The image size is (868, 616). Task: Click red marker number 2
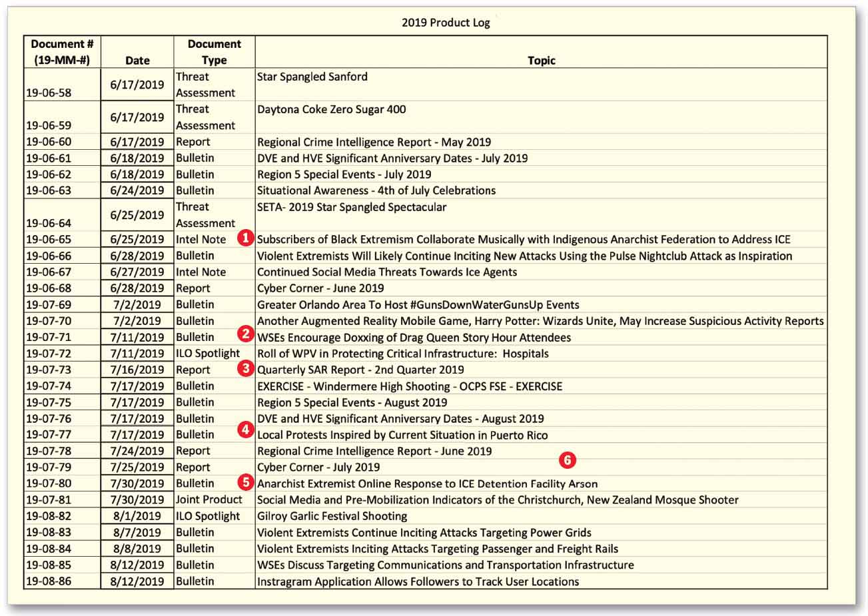pos(246,334)
